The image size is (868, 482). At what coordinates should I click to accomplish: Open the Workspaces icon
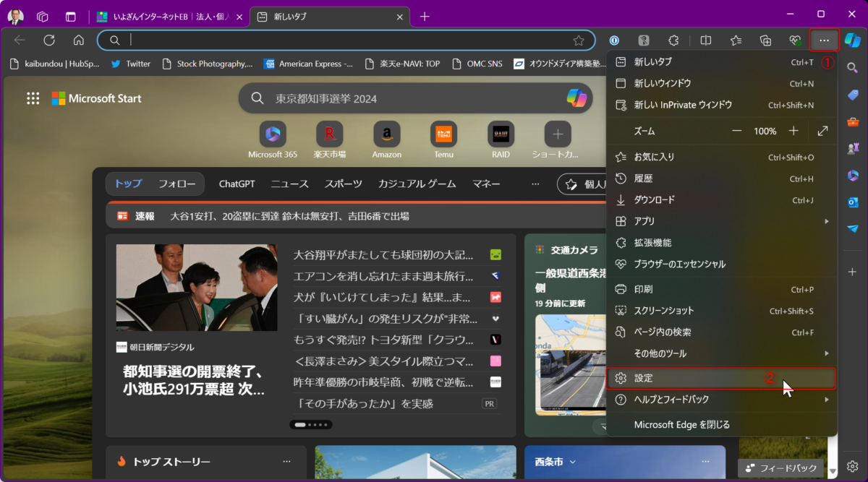[x=43, y=16]
